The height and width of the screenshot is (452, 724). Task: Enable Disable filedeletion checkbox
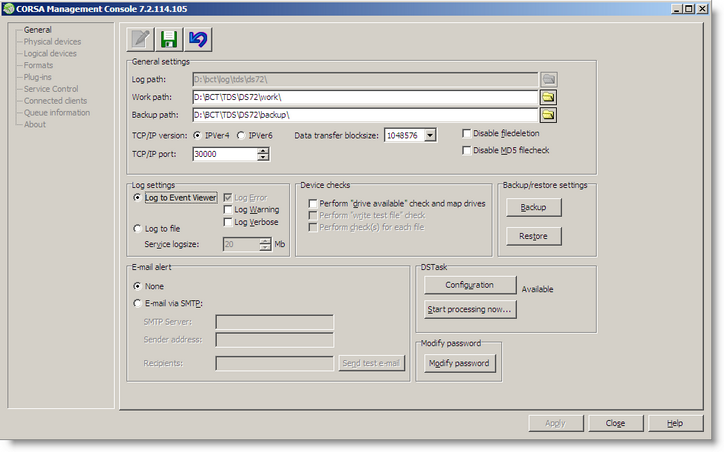pyautogui.click(x=466, y=133)
